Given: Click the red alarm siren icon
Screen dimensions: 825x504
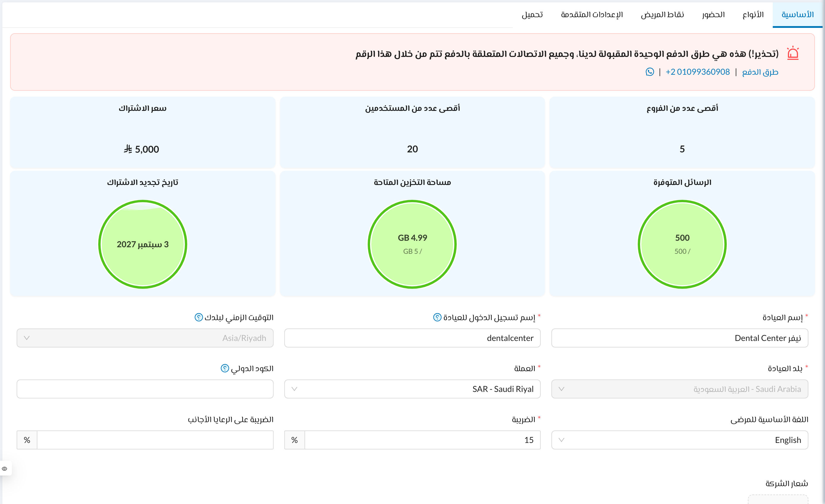Looking at the screenshot, I should (793, 53).
